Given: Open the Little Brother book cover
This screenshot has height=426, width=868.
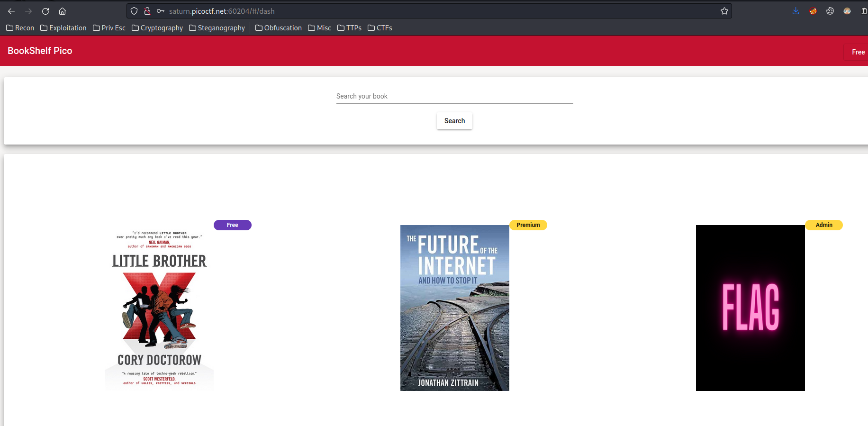Looking at the screenshot, I should click(x=159, y=308).
